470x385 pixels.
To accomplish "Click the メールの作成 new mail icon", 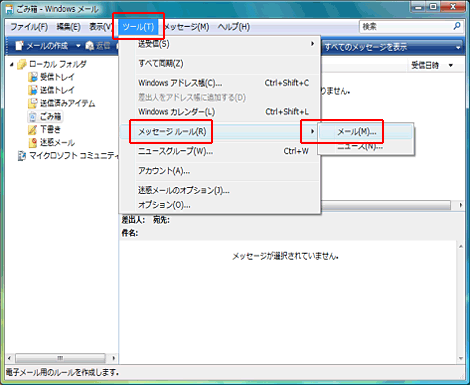I will [x=20, y=46].
